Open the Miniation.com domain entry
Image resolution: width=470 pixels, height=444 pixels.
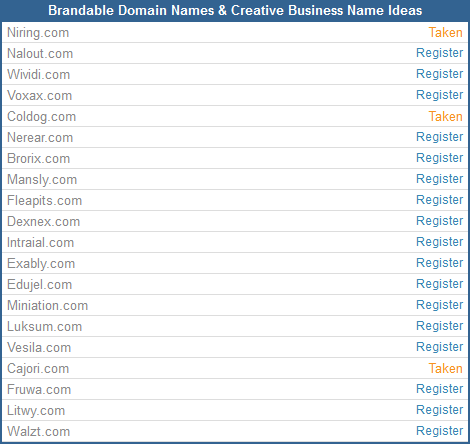(x=47, y=306)
